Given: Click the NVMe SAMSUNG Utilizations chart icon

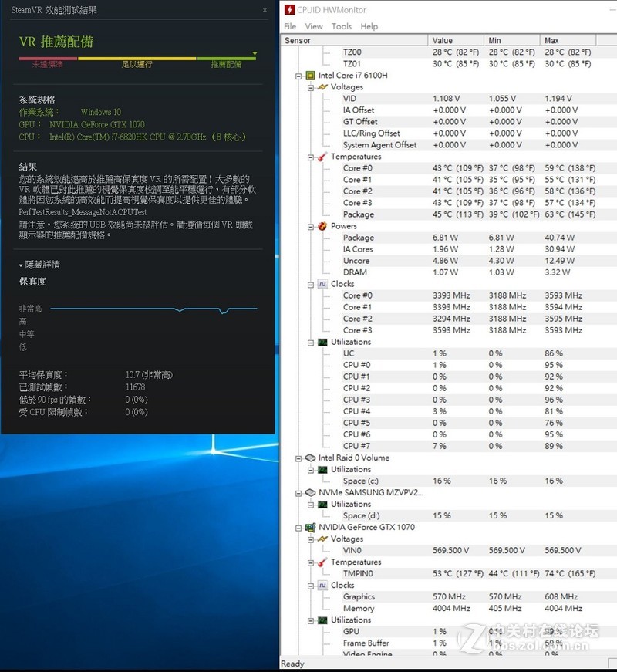Looking at the screenshot, I should (322, 505).
